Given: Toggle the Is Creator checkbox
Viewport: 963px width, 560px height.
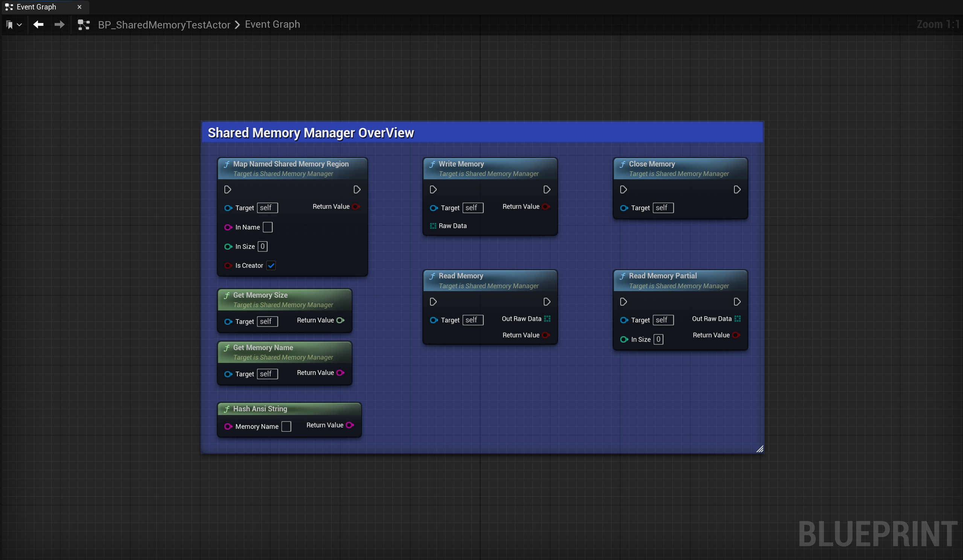Looking at the screenshot, I should [x=271, y=266].
